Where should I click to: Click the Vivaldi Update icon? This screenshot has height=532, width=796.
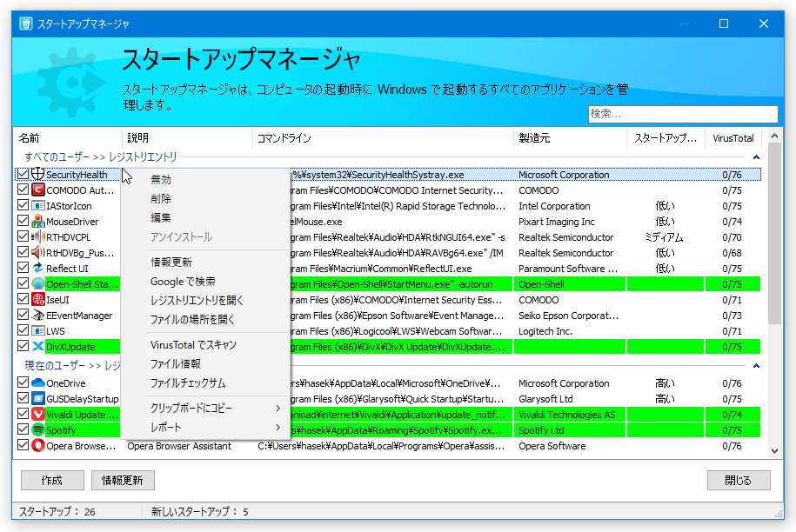tap(38, 414)
